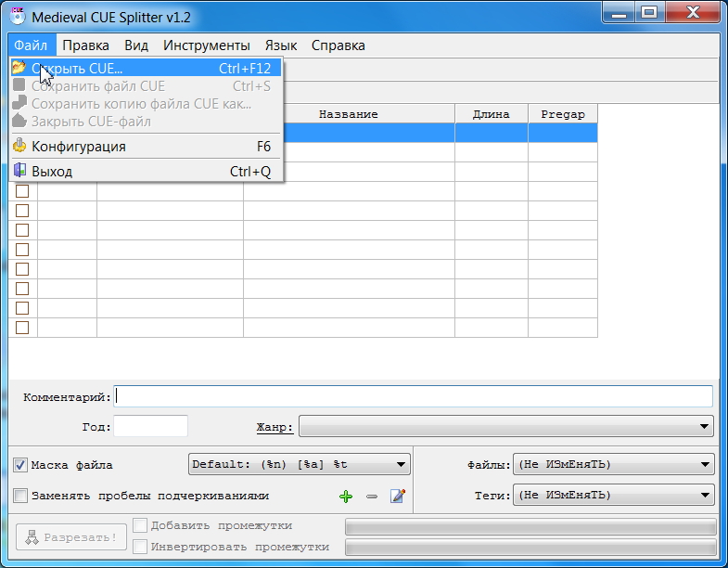The width and height of the screenshot is (728, 568).
Task: Click the minus remove-mask icon
Action: coord(372,497)
